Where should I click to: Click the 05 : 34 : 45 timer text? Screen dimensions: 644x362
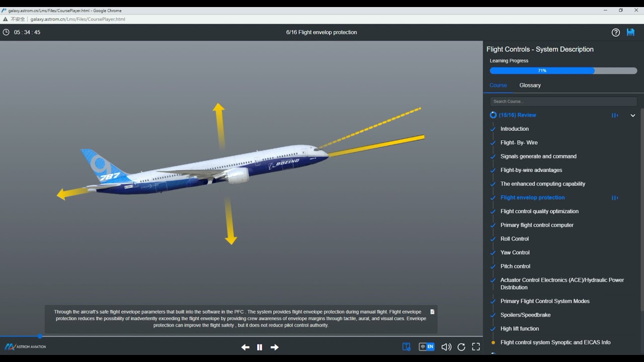[27, 32]
